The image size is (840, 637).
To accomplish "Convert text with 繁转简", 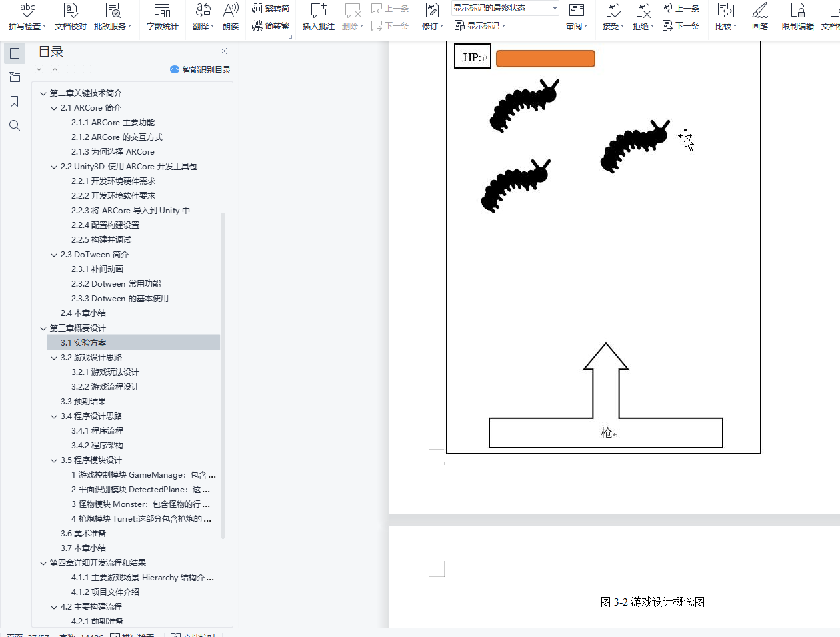I will [271, 9].
